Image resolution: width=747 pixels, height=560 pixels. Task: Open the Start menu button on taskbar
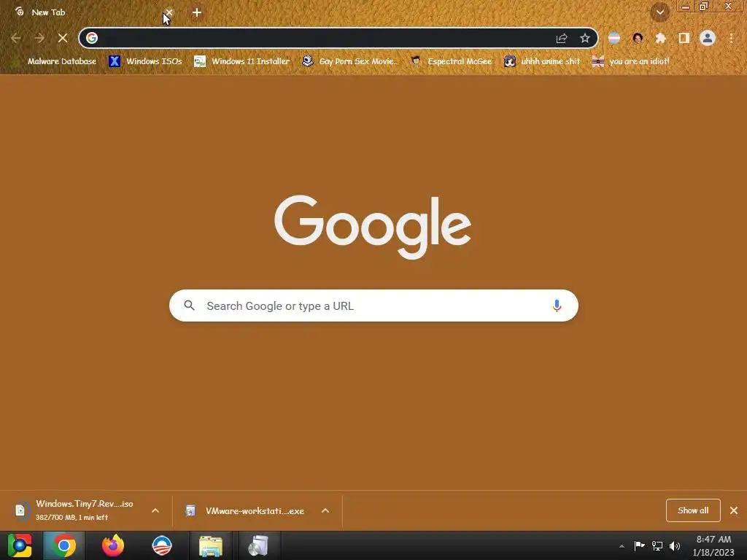point(20,545)
